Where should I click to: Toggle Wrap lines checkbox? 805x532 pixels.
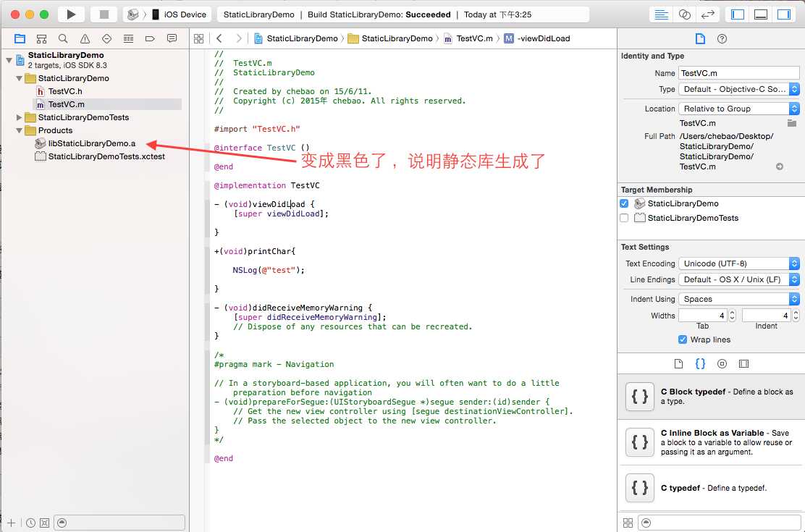point(683,340)
